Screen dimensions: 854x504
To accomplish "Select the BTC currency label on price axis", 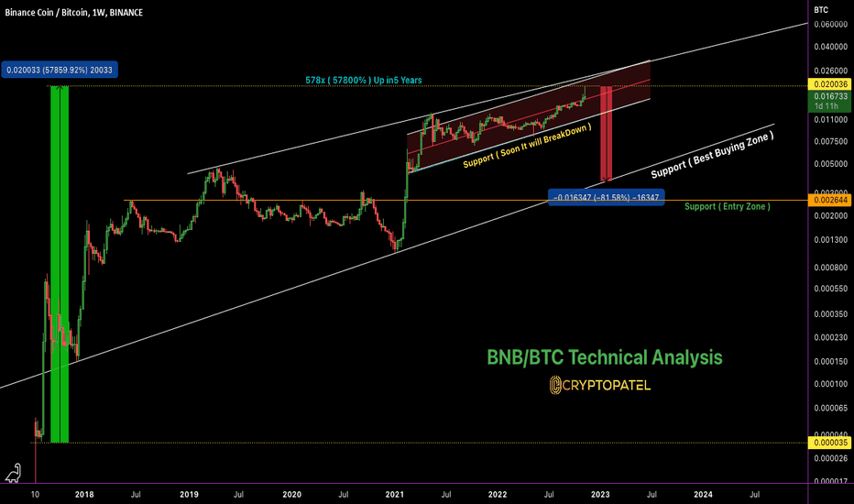I will point(821,10).
